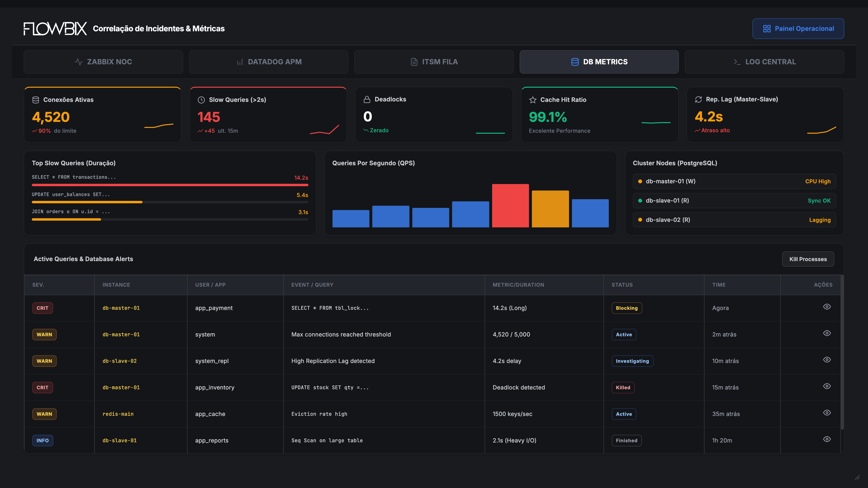Viewport: 868px width, 488px height.
Task: Open the Painel Operacional button
Action: 798,29
